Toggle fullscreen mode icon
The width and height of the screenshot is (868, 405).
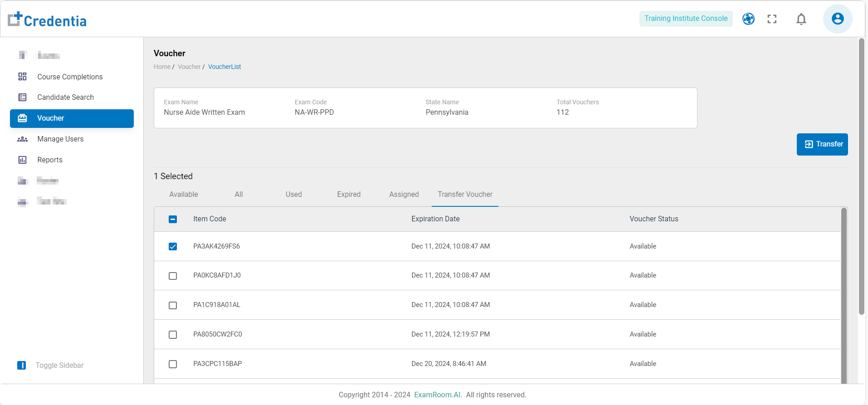[772, 19]
